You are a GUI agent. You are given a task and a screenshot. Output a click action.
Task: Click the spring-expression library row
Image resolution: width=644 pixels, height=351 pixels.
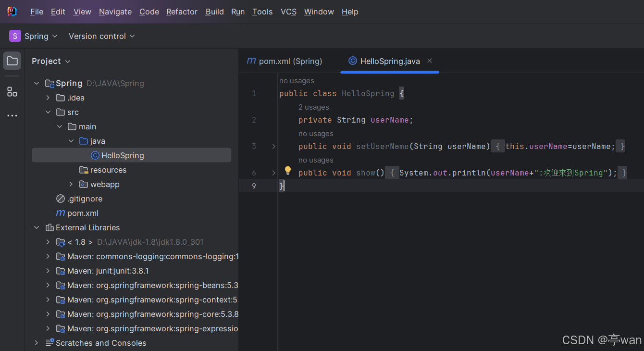(x=132, y=328)
